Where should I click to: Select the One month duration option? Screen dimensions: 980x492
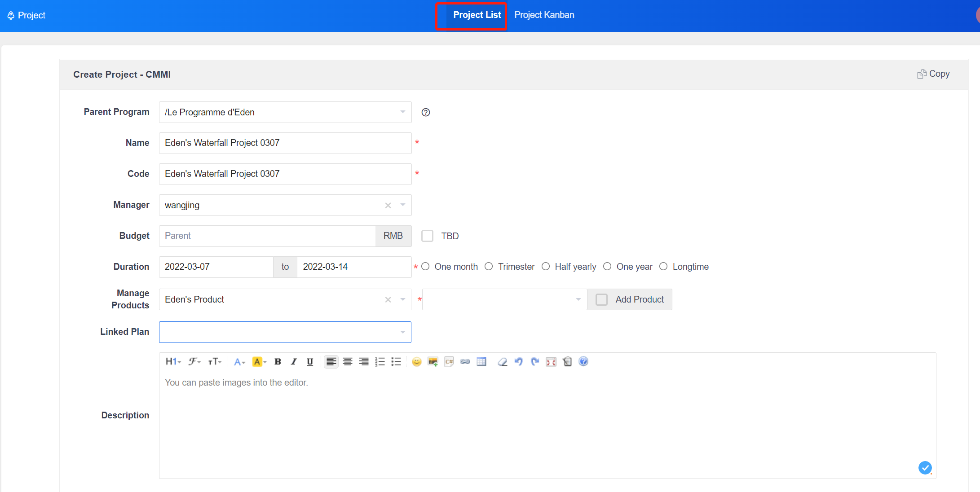point(426,267)
